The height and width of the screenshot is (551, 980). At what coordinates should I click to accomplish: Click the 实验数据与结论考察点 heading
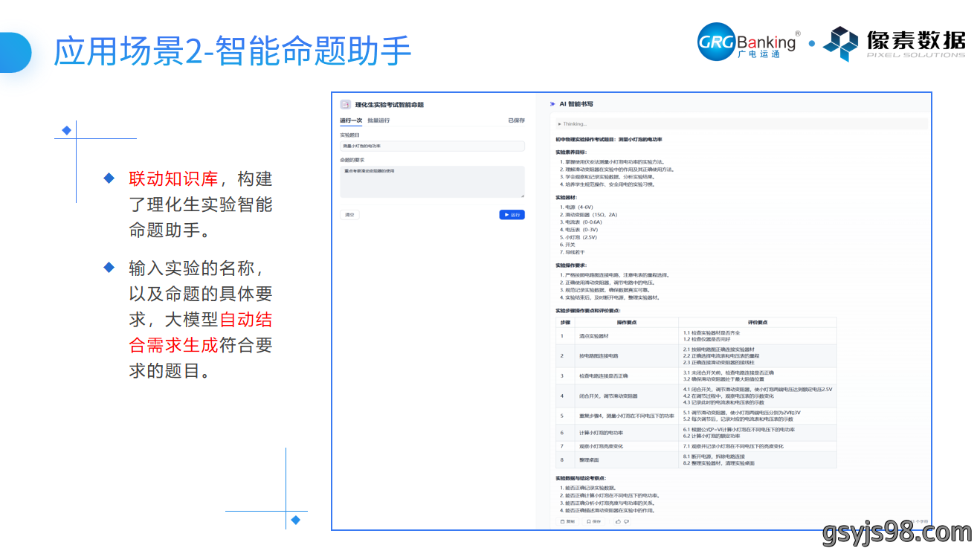click(581, 478)
